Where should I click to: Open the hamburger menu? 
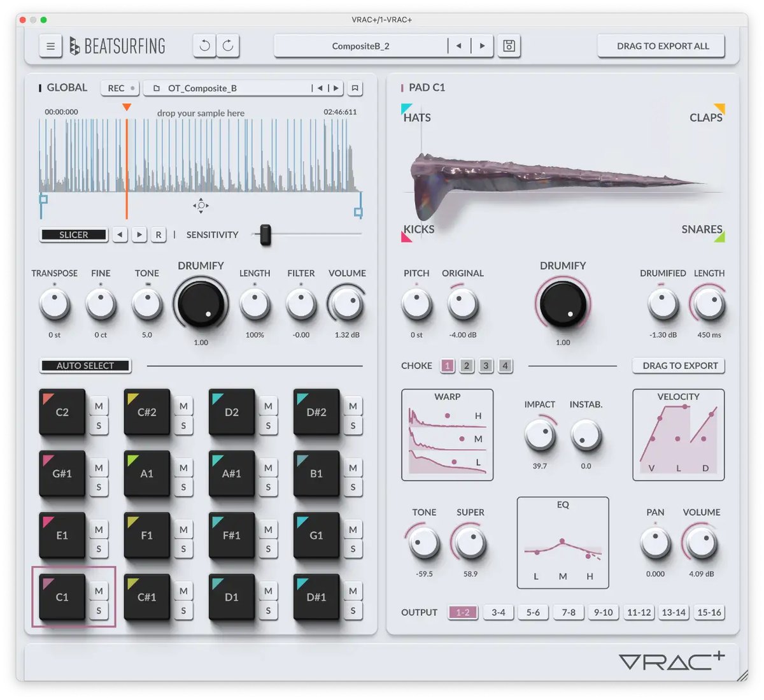50,46
